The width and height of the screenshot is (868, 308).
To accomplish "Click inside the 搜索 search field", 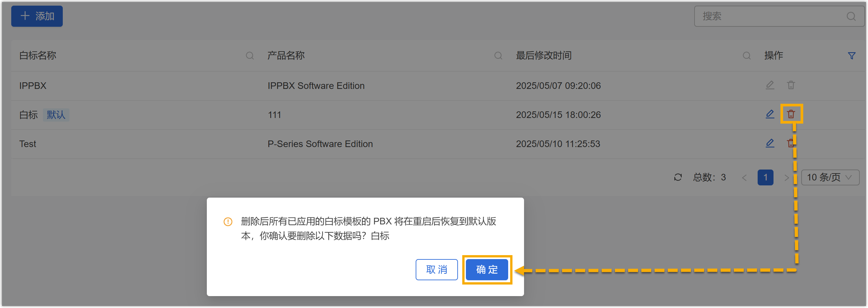I will click(768, 16).
